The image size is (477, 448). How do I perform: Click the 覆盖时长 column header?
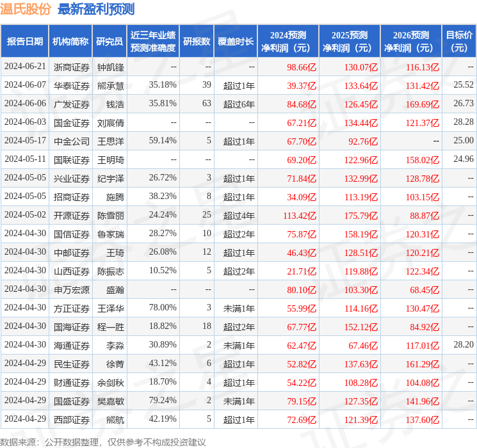(236, 41)
